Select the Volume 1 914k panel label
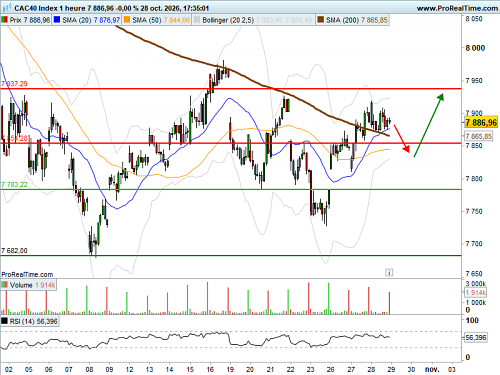Image resolution: width=500 pixels, height=375 pixels. tap(32, 285)
